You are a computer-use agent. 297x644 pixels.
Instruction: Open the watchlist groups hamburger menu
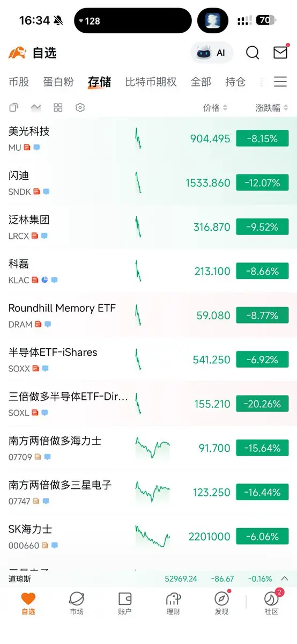coord(280,82)
